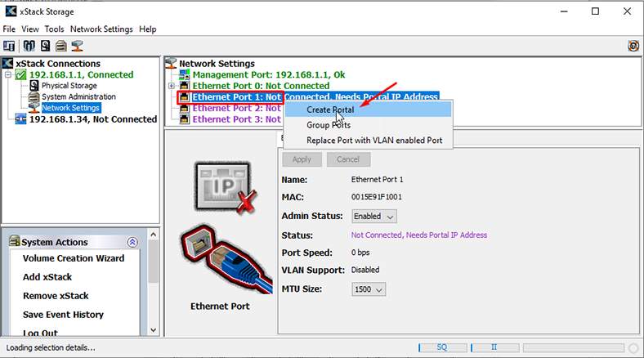
Task: Click the Log Out action
Action: (x=40, y=333)
